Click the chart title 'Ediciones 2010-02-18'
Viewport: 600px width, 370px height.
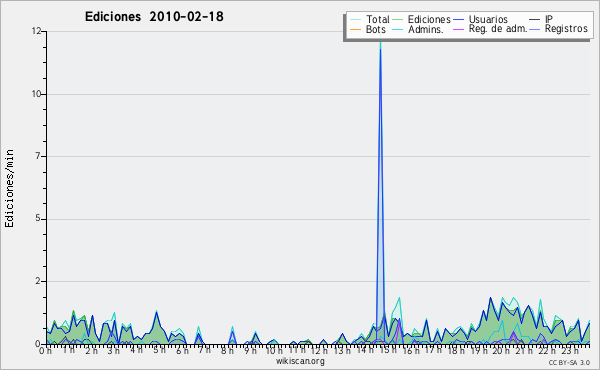(154, 17)
